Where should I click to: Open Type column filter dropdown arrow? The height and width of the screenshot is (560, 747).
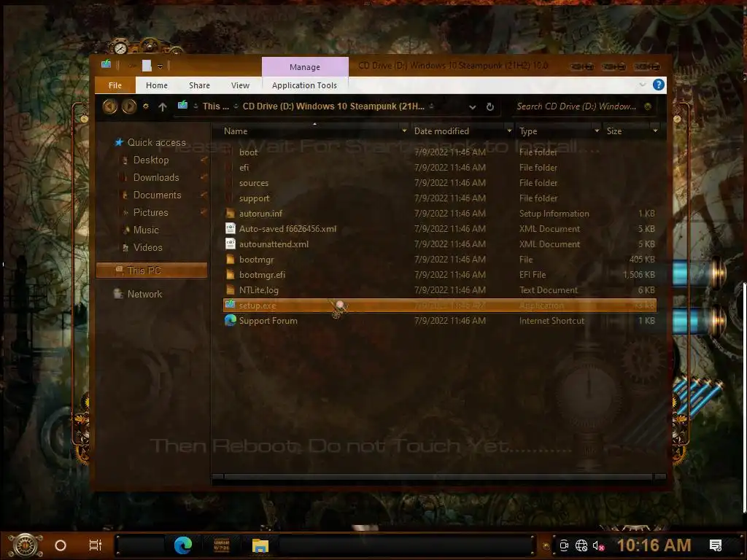(x=597, y=131)
